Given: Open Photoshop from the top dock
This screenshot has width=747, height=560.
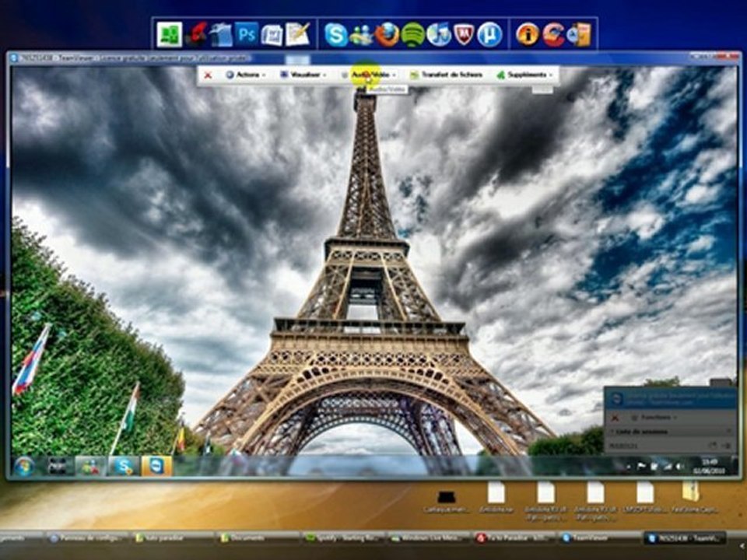Looking at the screenshot, I should pyautogui.click(x=247, y=34).
